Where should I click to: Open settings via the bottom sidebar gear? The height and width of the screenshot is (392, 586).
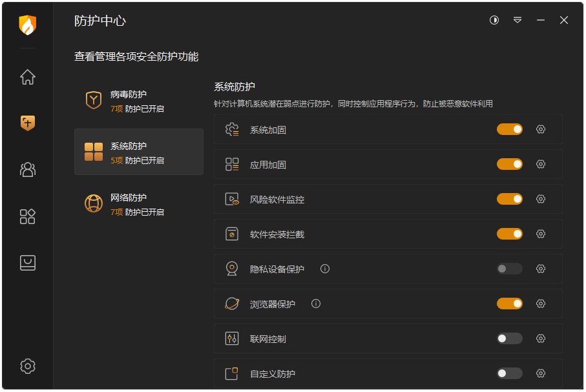click(27, 366)
